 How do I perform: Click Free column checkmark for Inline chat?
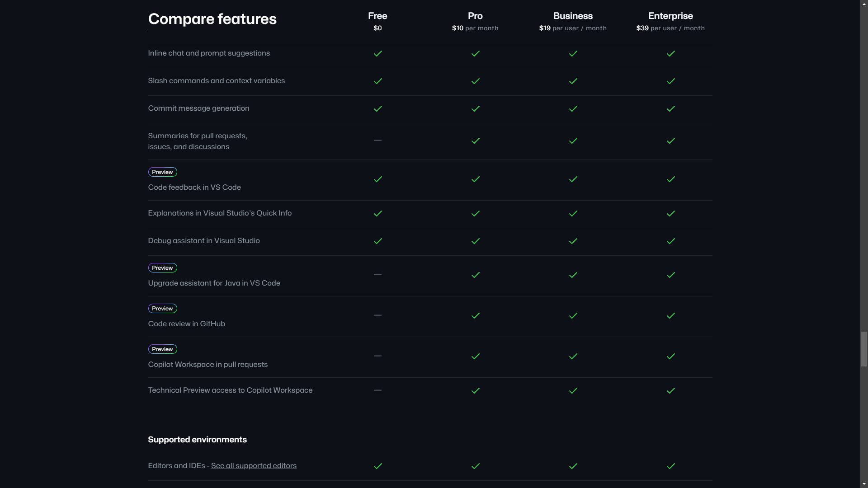click(377, 53)
